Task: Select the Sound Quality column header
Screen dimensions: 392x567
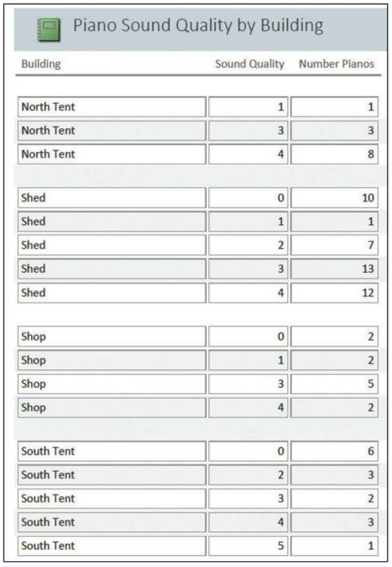Action: coord(250,63)
